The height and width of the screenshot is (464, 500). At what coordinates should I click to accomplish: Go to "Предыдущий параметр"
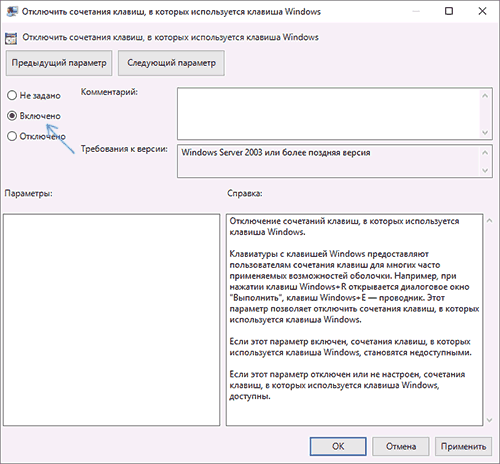click(59, 63)
